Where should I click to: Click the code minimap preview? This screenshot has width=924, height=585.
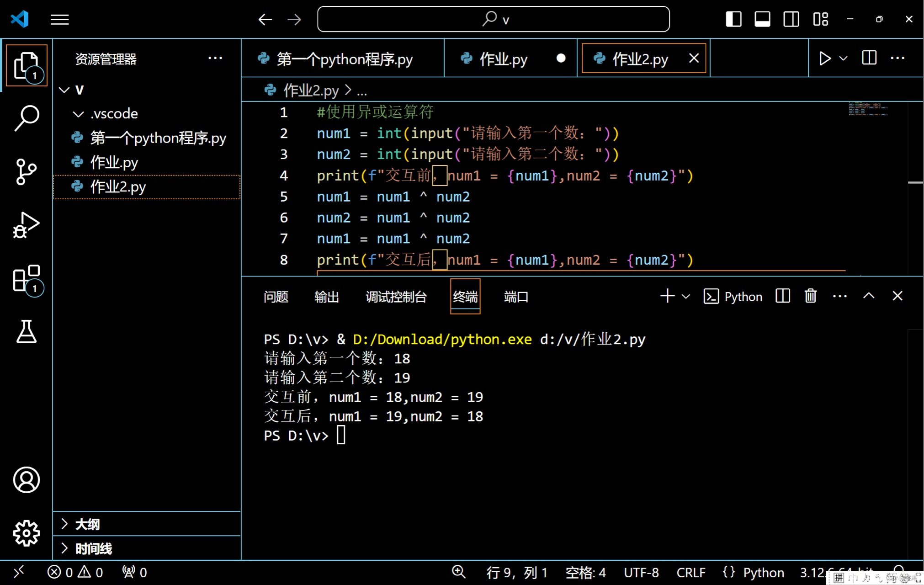tap(868, 109)
